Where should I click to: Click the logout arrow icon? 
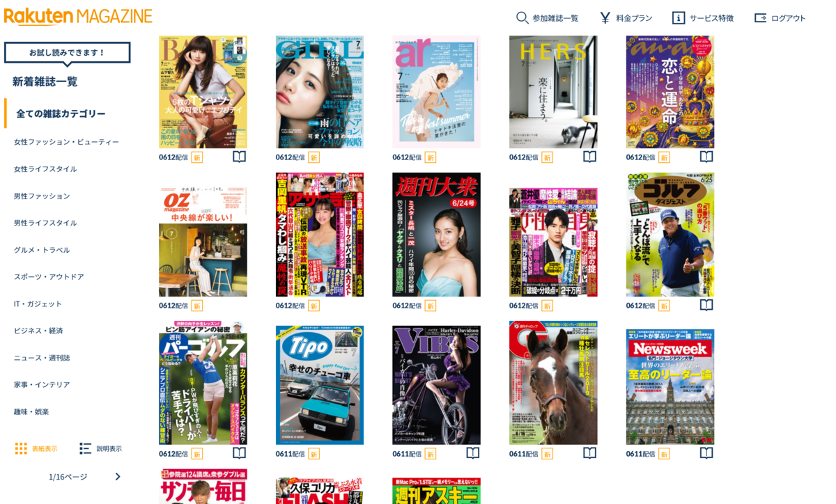pyautogui.click(x=760, y=17)
